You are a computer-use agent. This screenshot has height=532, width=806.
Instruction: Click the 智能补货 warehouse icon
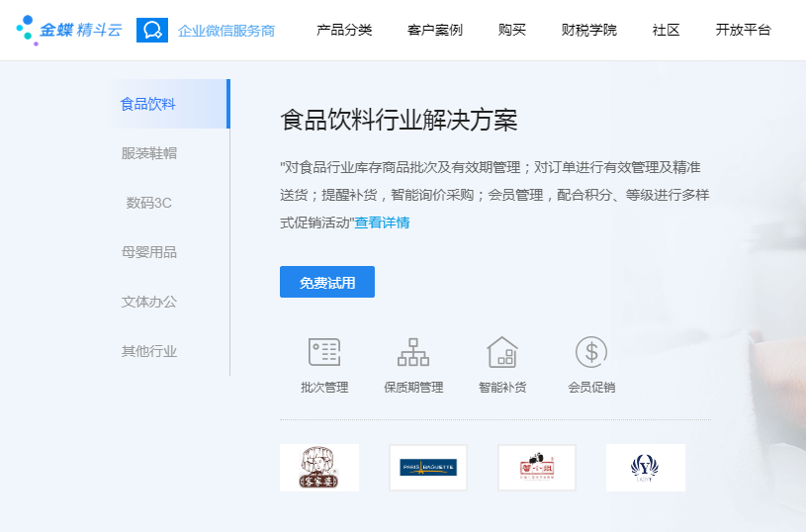[x=502, y=352]
